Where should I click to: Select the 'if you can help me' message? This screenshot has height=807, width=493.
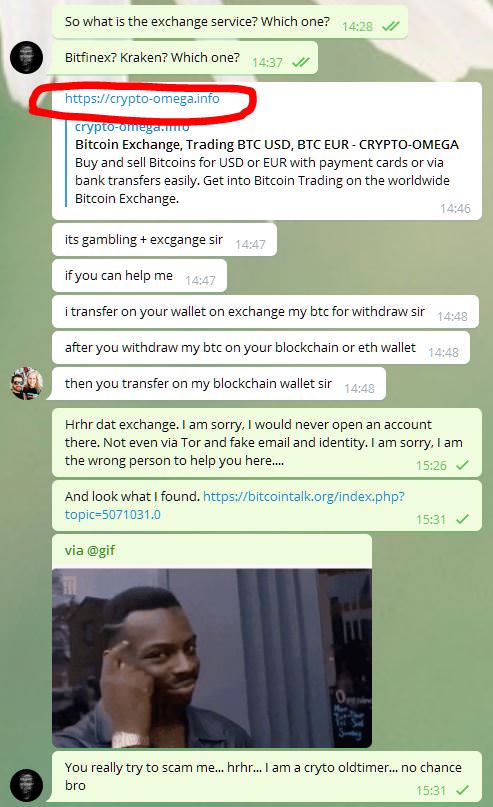139,276
